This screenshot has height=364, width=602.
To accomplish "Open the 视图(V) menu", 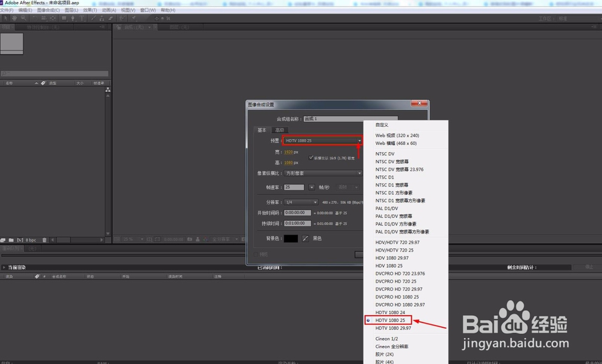I will pos(128,10).
